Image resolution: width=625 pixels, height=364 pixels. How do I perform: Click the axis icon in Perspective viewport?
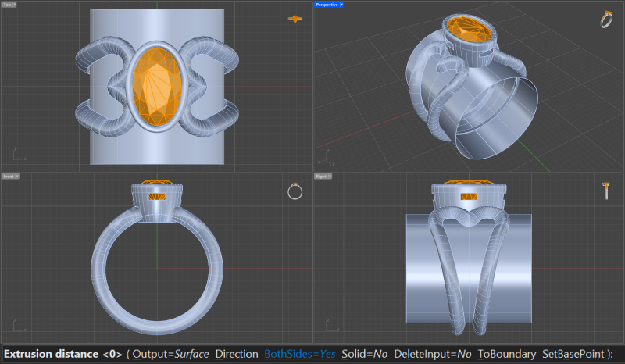(329, 159)
